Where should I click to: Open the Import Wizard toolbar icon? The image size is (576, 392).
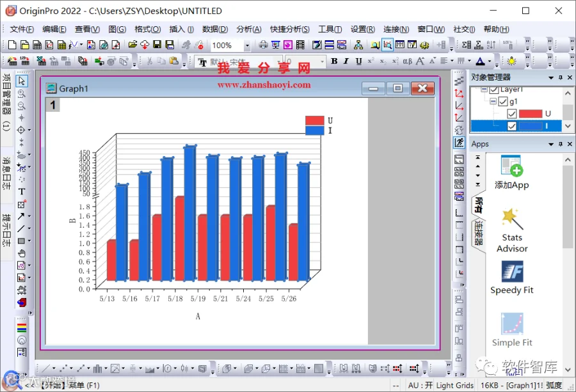point(13,61)
